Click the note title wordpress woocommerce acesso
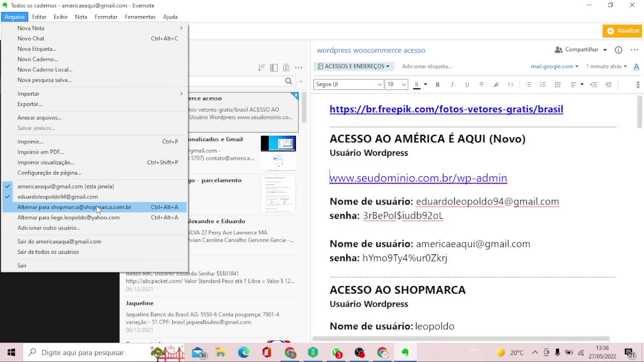This screenshot has height=362, width=644. [x=371, y=50]
